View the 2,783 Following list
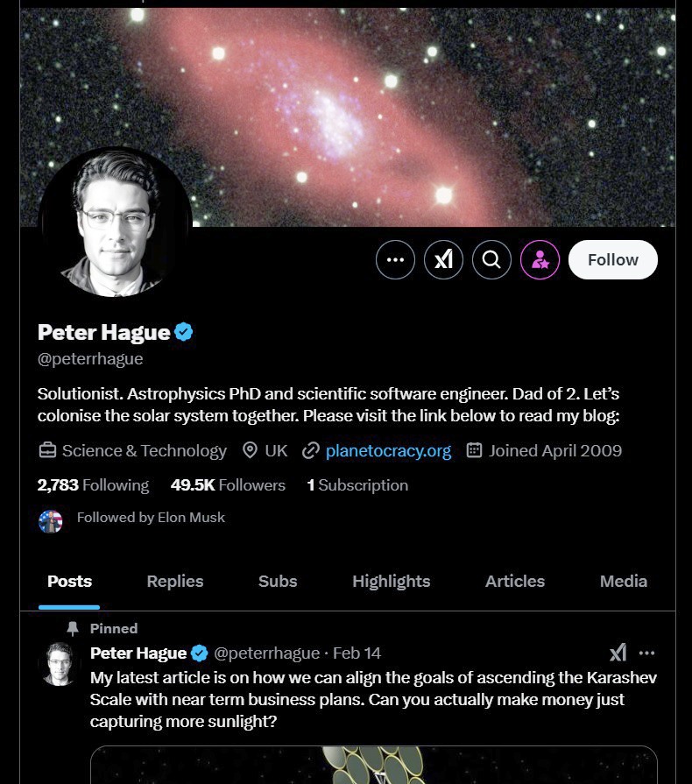 coord(93,485)
